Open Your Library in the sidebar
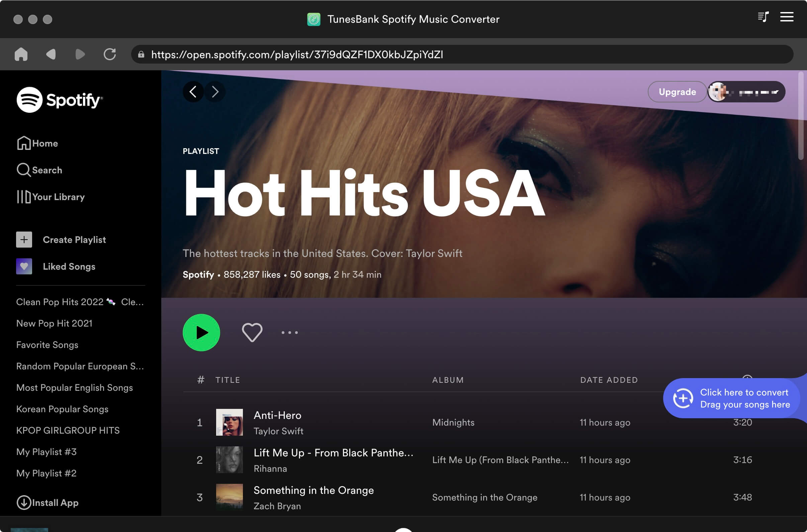This screenshot has height=532, width=807. point(51,197)
